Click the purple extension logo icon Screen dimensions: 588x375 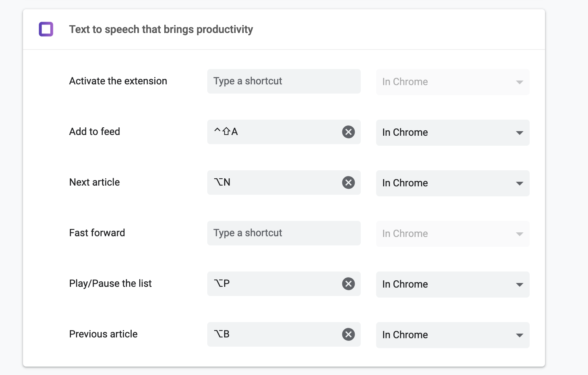(x=46, y=29)
